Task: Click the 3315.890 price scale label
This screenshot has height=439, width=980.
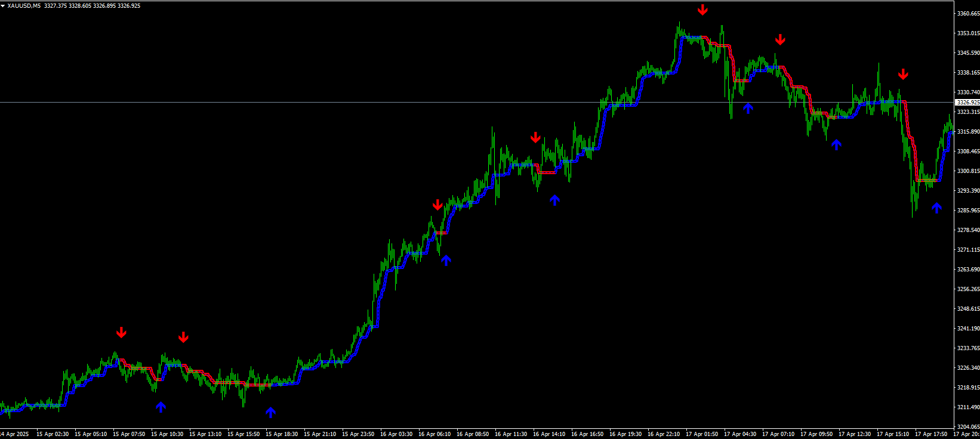Action: [x=968, y=132]
